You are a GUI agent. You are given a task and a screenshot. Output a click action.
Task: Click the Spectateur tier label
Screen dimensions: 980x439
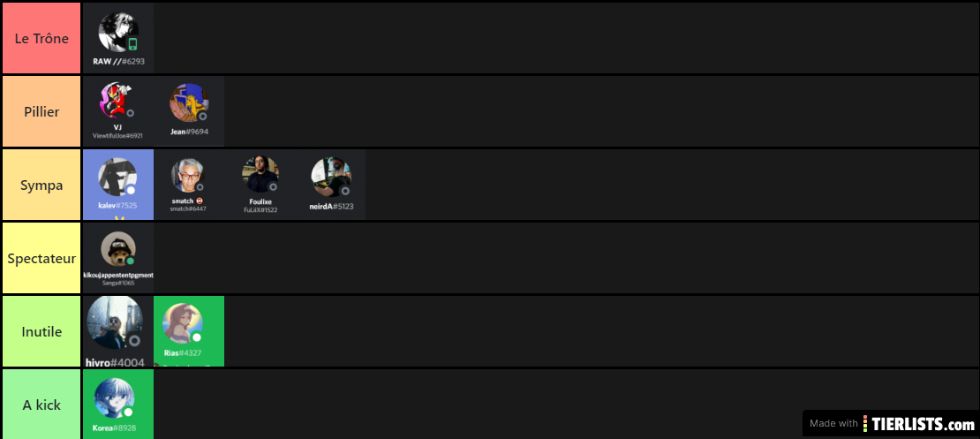(41, 258)
